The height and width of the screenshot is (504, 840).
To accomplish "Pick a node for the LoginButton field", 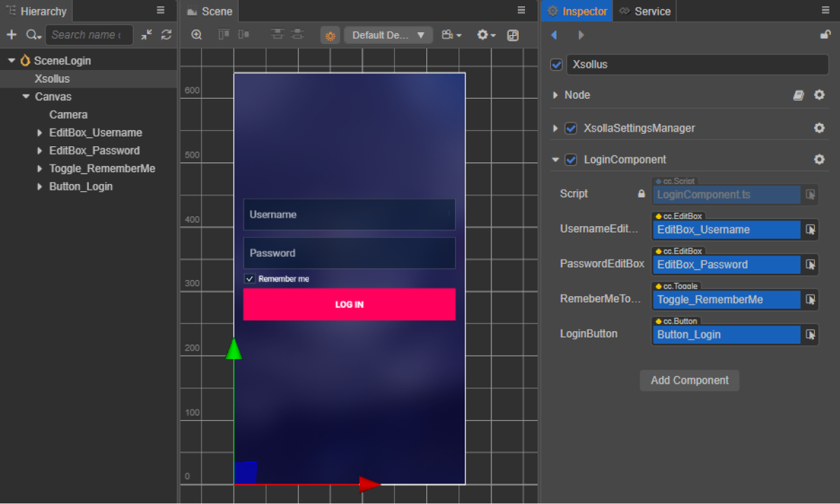I will point(811,335).
